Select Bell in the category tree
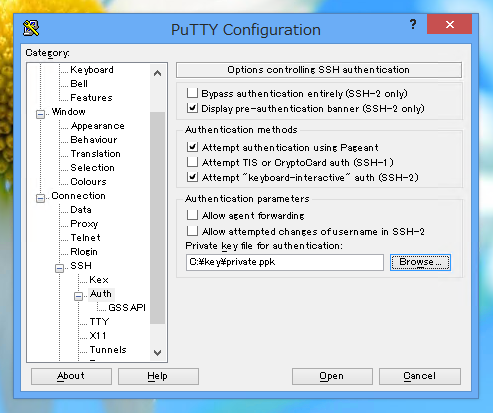The image size is (493, 413). point(79,84)
